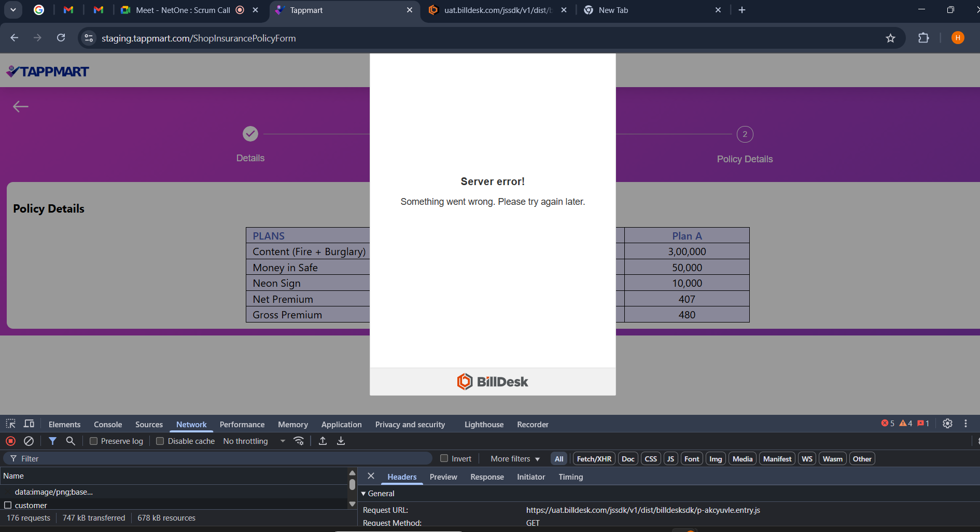Image resolution: width=980 pixels, height=532 pixels.
Task: Click the network filter funnel icon
Action: pos(52,441)
